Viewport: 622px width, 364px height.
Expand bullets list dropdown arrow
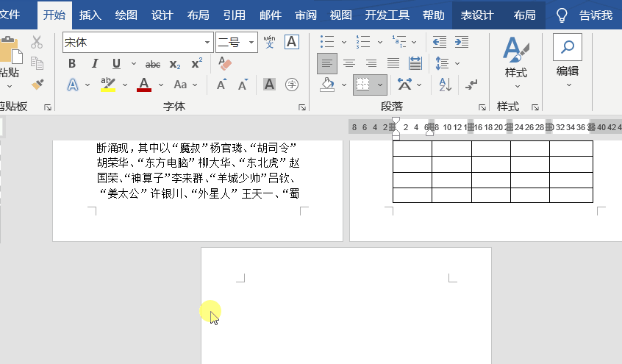pyautogui.click(x=344, y=42)
